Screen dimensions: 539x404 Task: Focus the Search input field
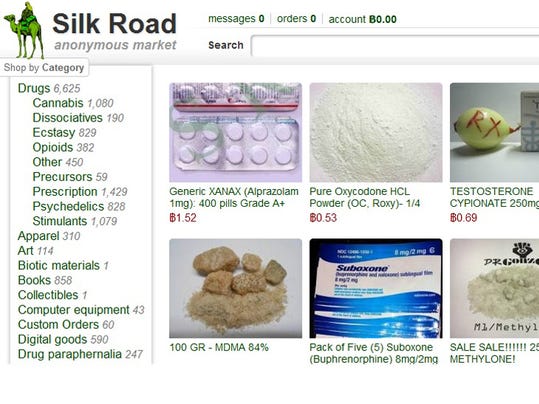click(x=395, y=45)
